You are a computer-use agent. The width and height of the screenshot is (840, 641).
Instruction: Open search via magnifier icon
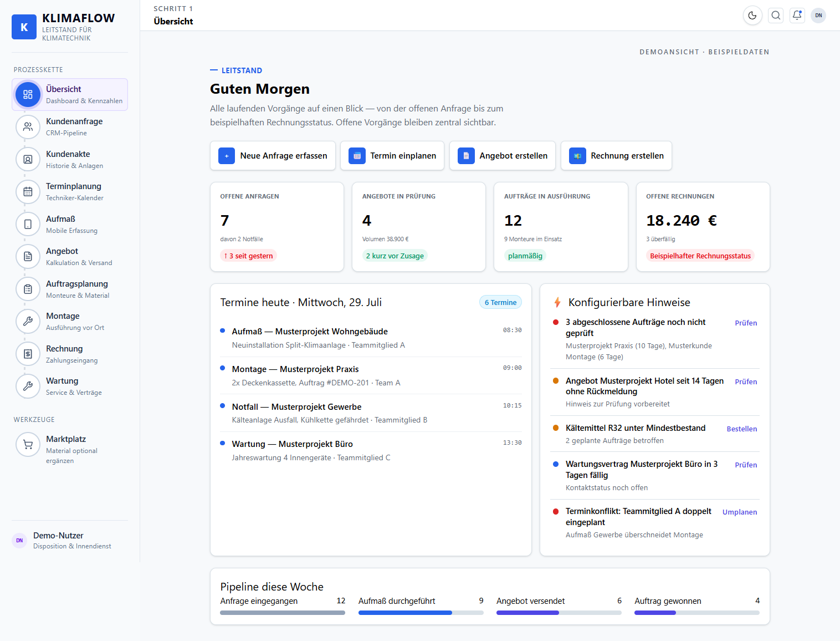(x=776, y=16)
